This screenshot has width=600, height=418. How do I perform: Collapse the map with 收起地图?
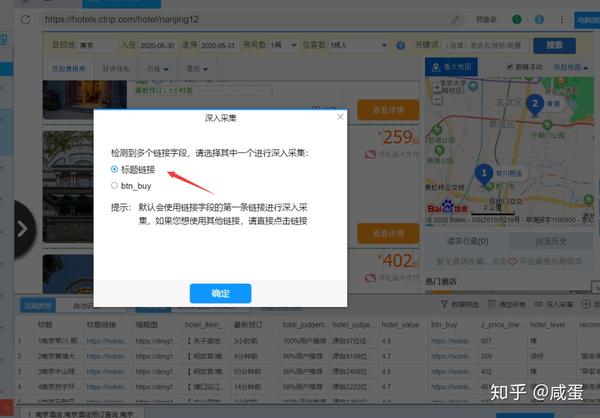[571, 67]
